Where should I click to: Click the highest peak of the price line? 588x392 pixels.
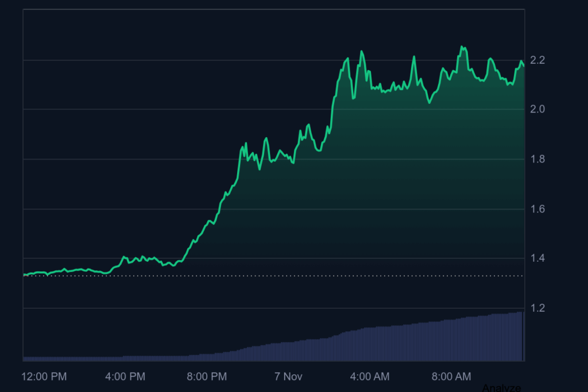461,47
